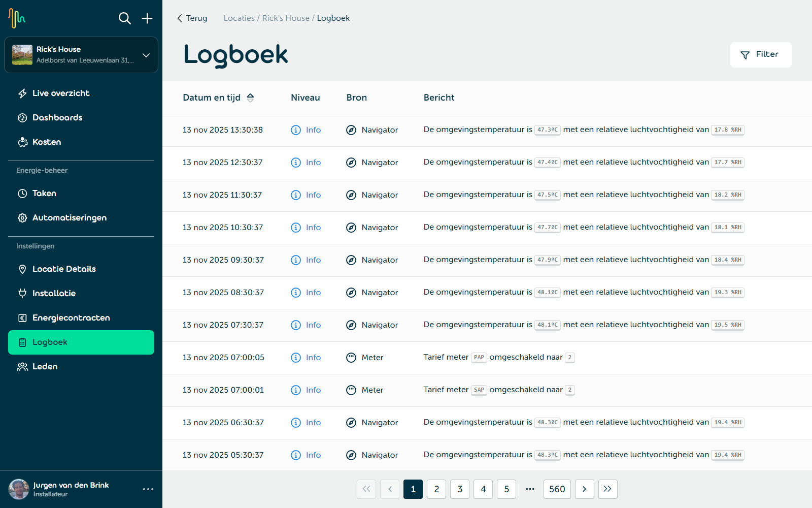Click Meter icon in 07:00:01 row

click(x=351, y=390)
